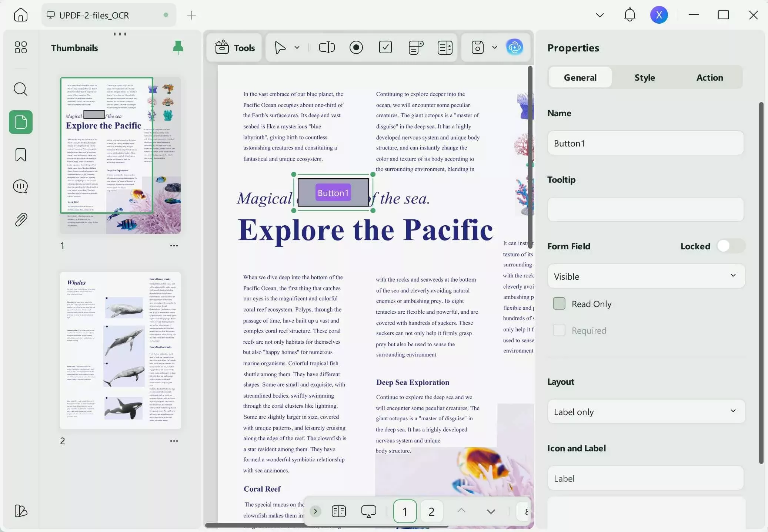Click the UPDF AI assistant icon

coord(514,47)
